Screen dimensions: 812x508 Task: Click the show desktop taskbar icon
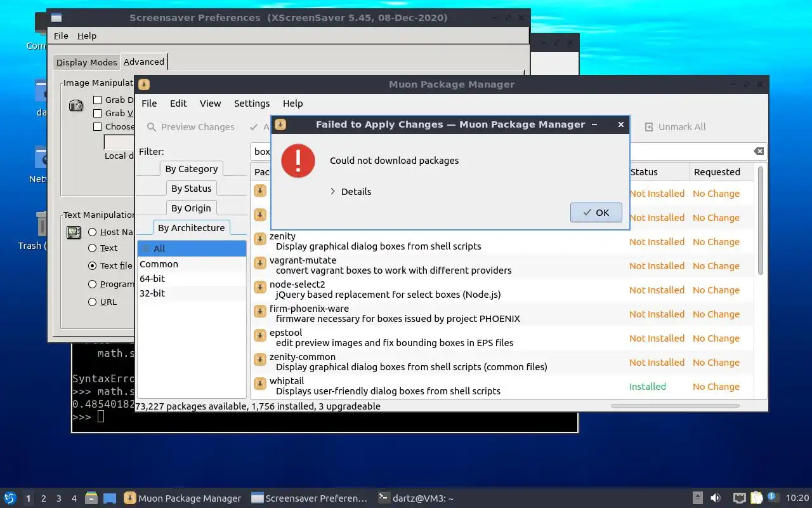point(110,498)
